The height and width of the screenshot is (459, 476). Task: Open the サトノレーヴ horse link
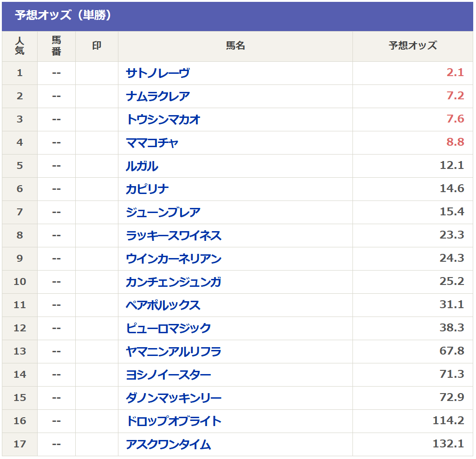[x=157, y=73]
